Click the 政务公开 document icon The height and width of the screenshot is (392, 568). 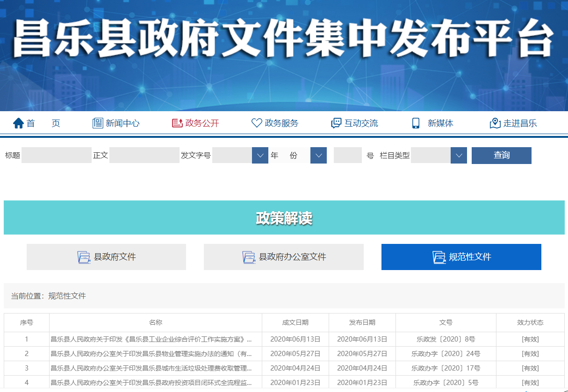(x=177, y=123)
